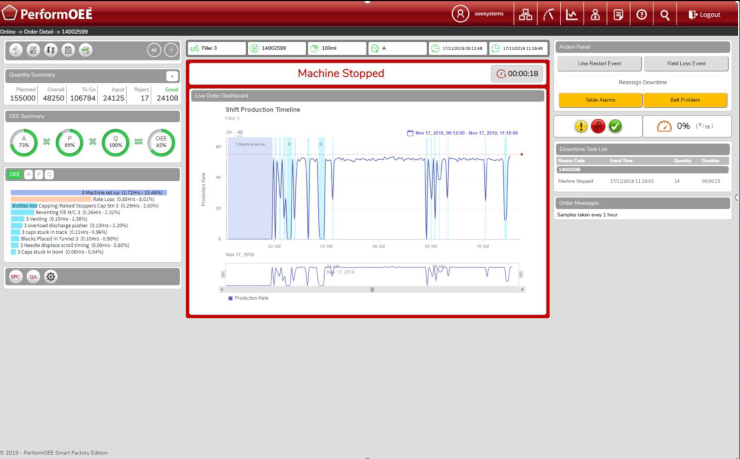Click the double-chevron collapse button in toolbar
Screen dimensions: 740x459
point(154,49)
